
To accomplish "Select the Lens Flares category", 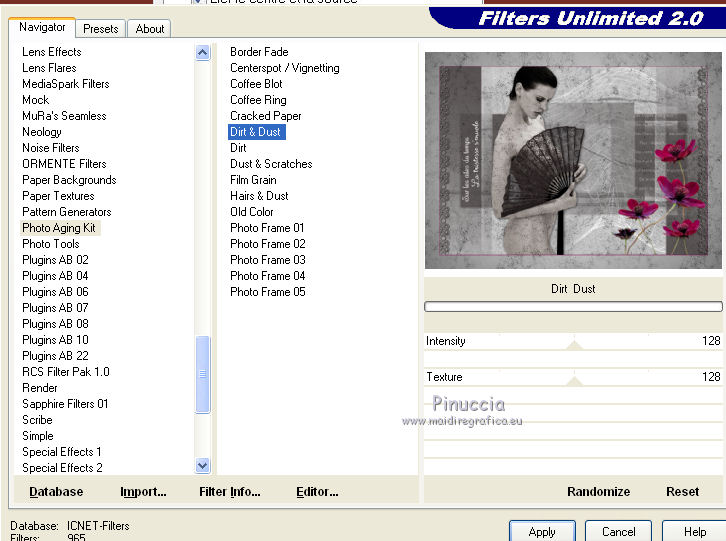I will click(50, 68).
